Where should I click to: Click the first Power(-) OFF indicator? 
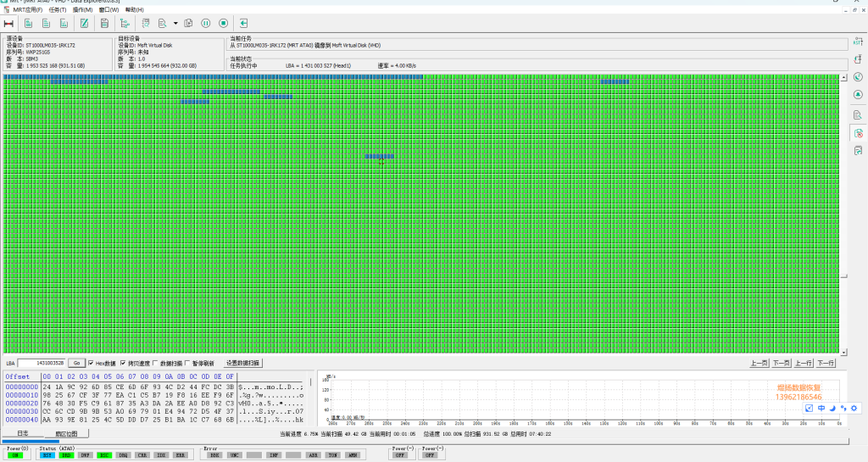(x=400, y=455)
